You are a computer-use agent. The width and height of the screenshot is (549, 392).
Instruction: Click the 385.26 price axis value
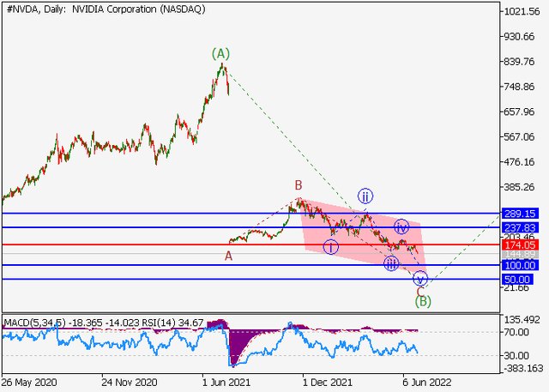(x=520, y=187)
